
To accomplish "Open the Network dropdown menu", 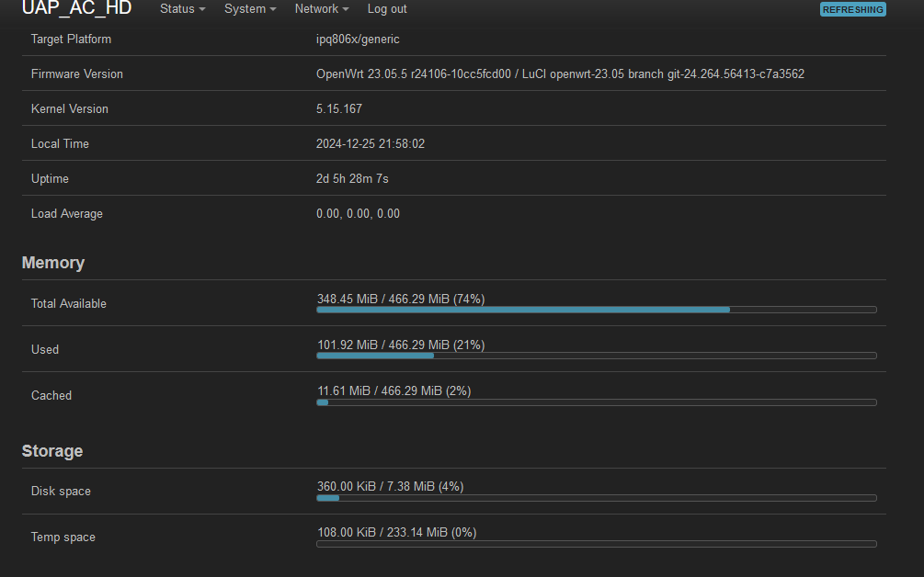I will pyautogui.click(x=322, y=9).
